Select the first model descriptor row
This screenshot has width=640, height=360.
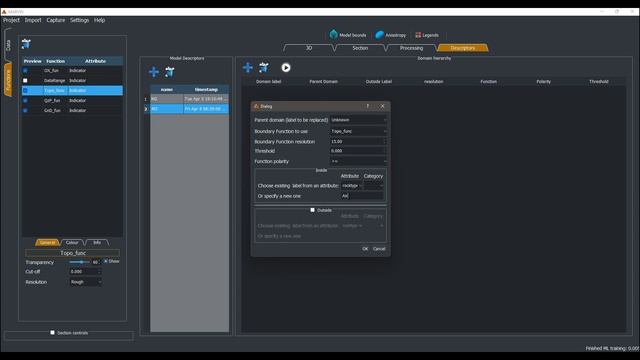(x=189, y=99)
